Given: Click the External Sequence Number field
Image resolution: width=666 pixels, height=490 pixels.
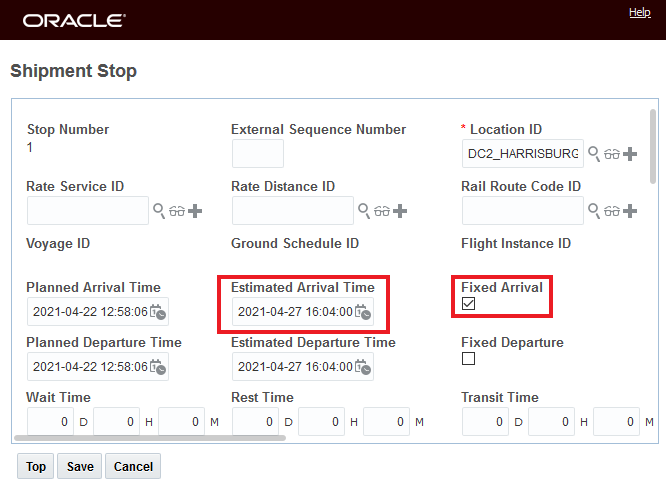Looking at the screenshot, I should point(257,154).
